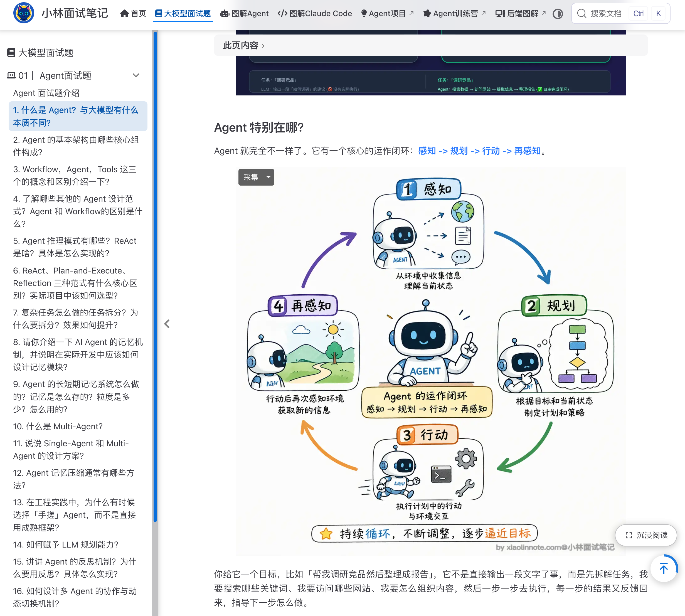Toggle dark mode contrast icon
685x616 pixels.
(x=558, y=14)
